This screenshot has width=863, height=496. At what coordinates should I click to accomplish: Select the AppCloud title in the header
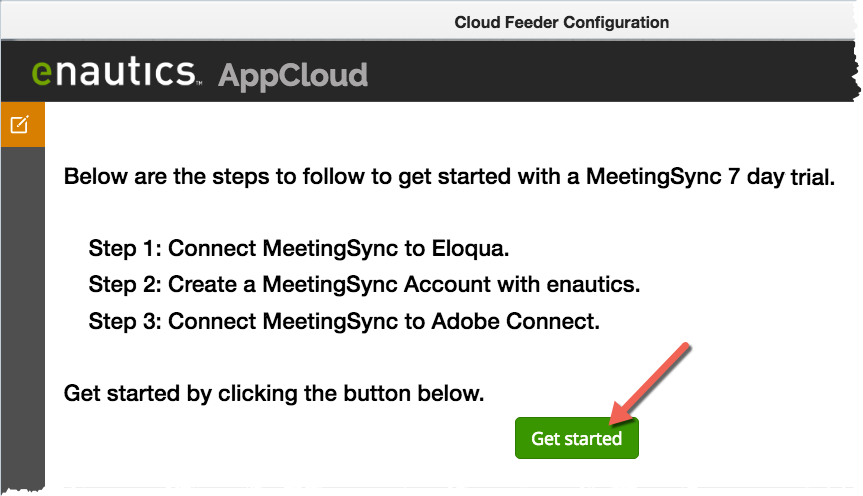coord(293,75)
